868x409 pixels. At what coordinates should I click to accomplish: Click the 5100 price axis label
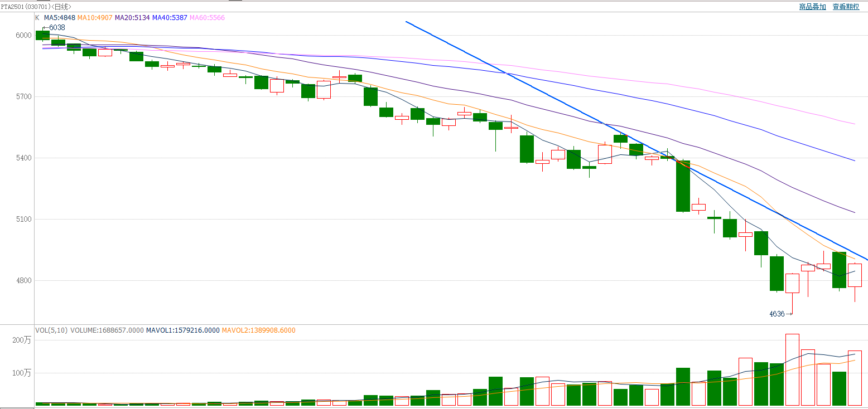24,219
